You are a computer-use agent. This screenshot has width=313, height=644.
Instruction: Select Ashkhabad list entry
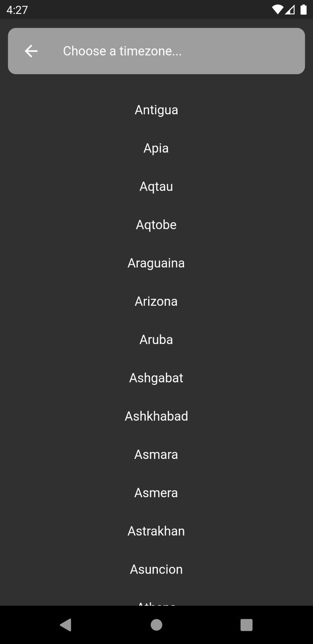[x=156, y=416]
